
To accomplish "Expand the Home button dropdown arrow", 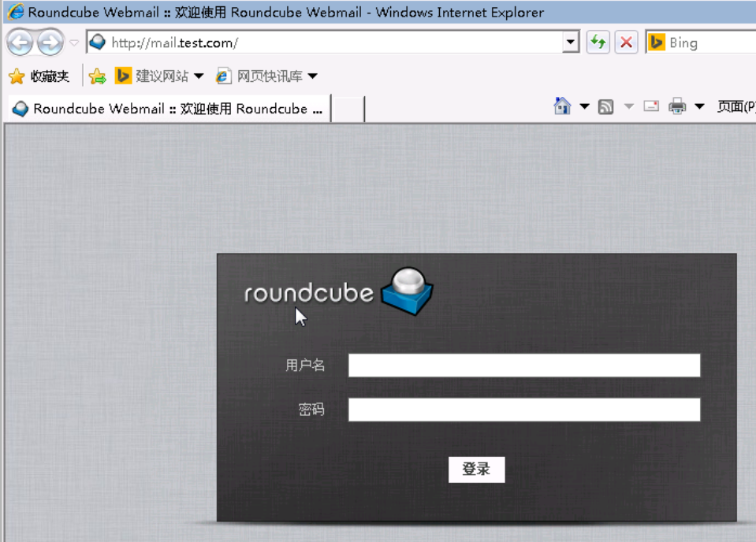I will coord(584,106).
